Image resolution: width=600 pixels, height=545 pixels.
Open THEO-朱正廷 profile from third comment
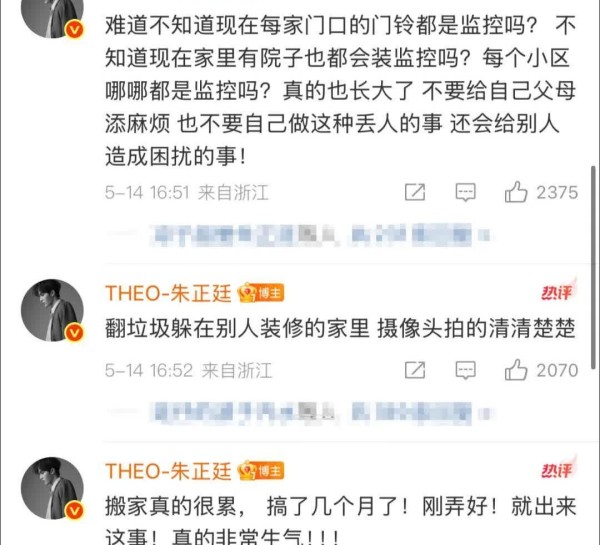[x=168, y=471]
